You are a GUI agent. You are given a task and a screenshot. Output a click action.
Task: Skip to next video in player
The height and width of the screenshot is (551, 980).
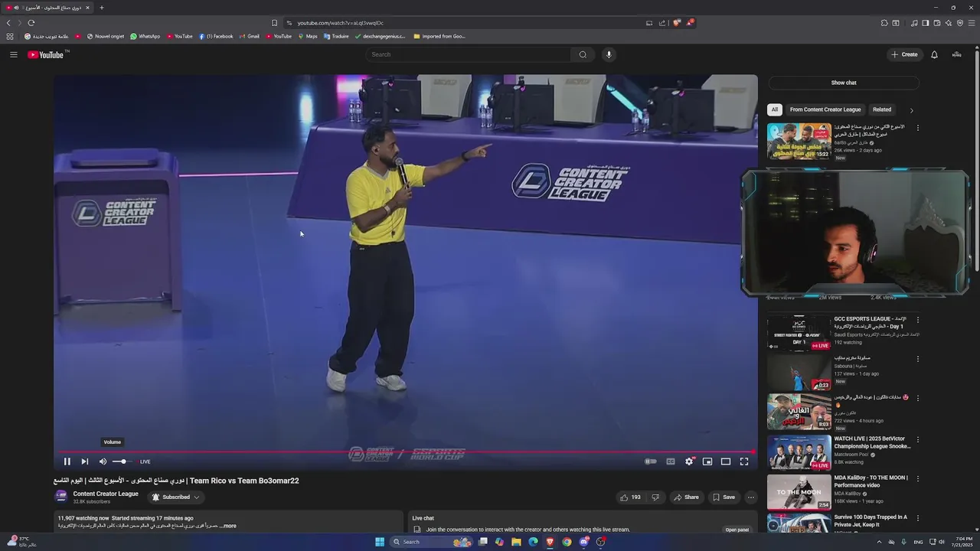[84, 461]
